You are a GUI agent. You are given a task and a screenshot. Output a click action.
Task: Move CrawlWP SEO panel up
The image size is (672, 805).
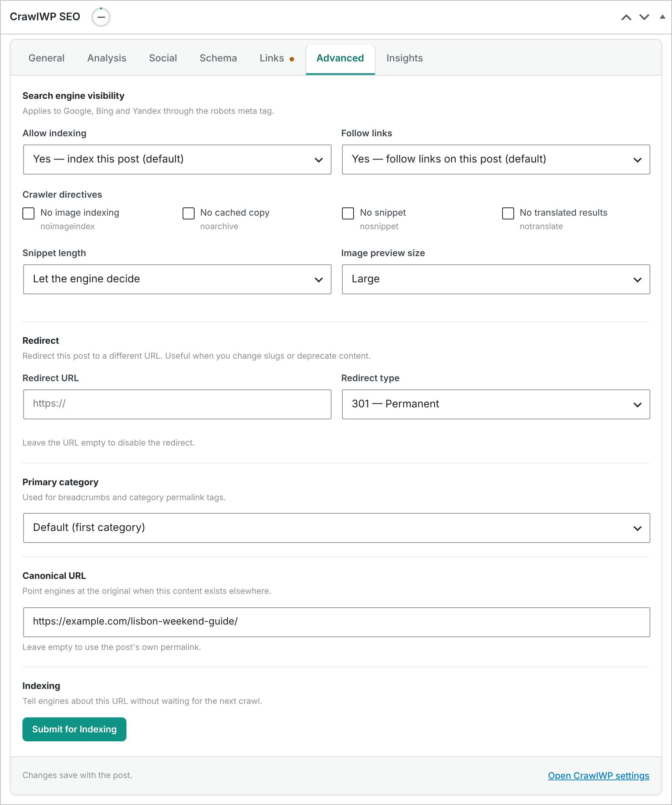click(626, 17)
